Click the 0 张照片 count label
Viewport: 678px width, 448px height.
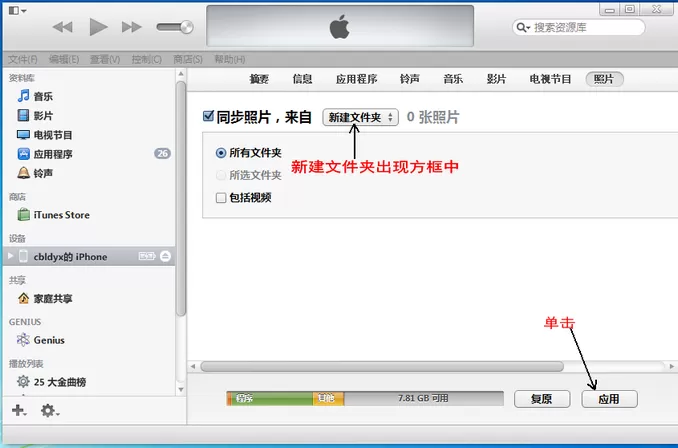click(x=433, y=117)
